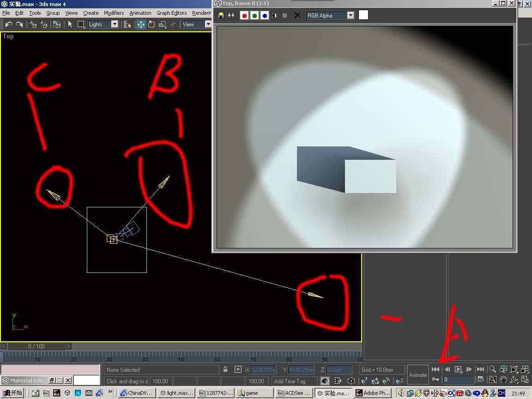The height and width of the screenshot is (399, 532).
Task: Jump to the start frame
Action: coord(435,369)
